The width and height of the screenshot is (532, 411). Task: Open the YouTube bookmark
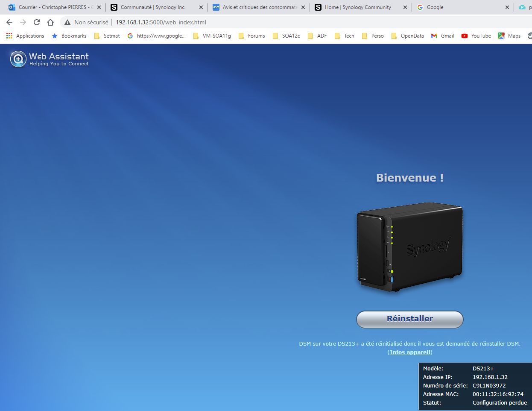pyautogui.click(x=476, y=36)
